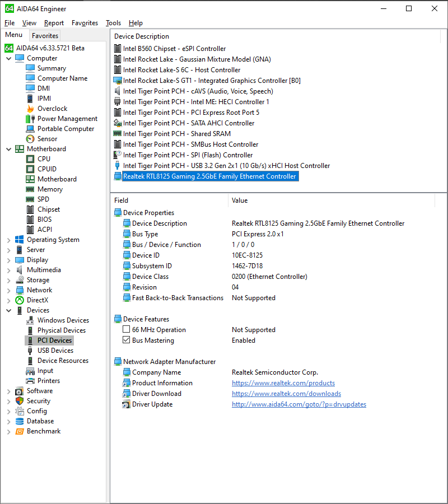Select Physical Devices in tree
448x504 pixels.
[62, 330]
